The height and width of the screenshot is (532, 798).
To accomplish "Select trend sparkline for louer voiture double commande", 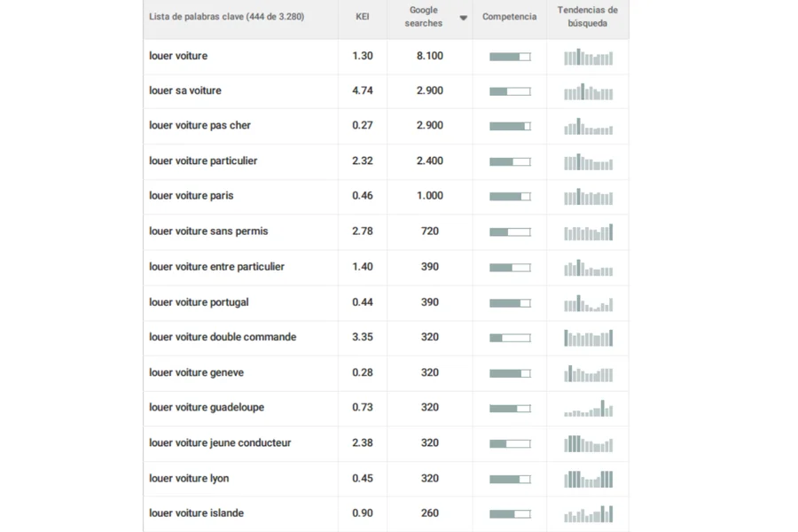I will click(x=588, y=338).
